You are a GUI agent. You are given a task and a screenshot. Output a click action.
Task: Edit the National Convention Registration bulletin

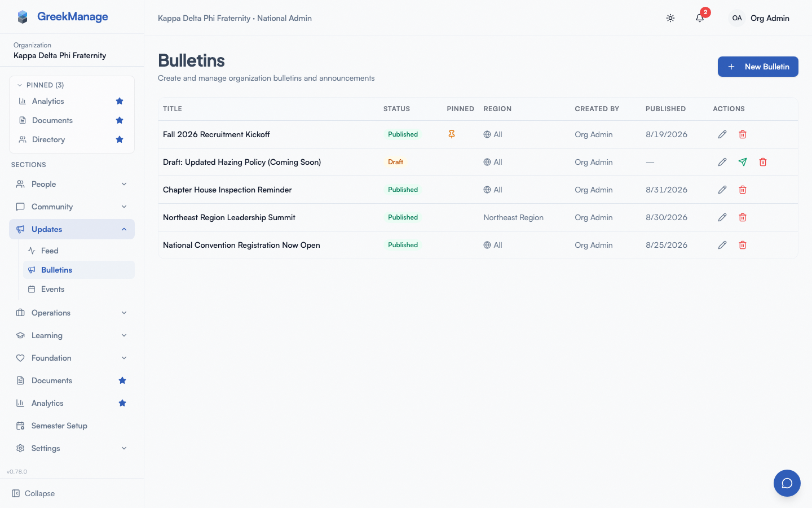point(722,245)
